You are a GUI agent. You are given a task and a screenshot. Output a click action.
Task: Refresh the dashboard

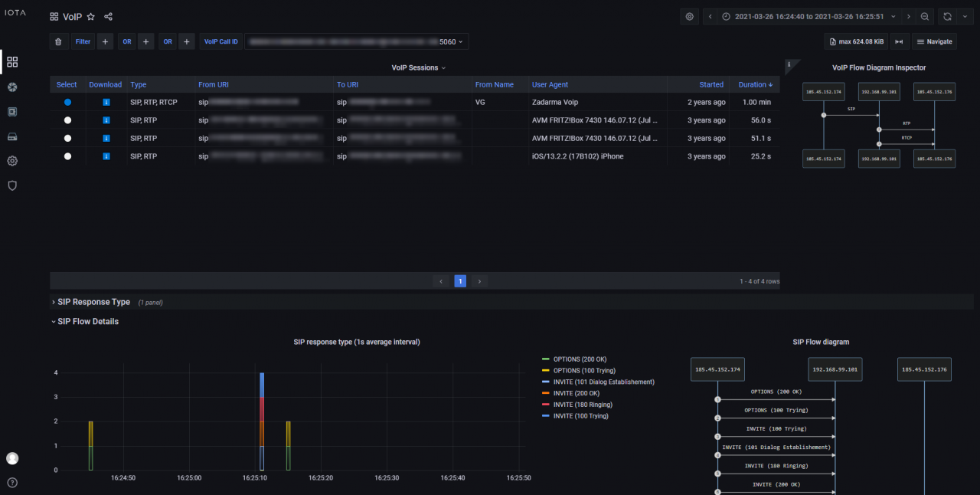tap(948, 17)
